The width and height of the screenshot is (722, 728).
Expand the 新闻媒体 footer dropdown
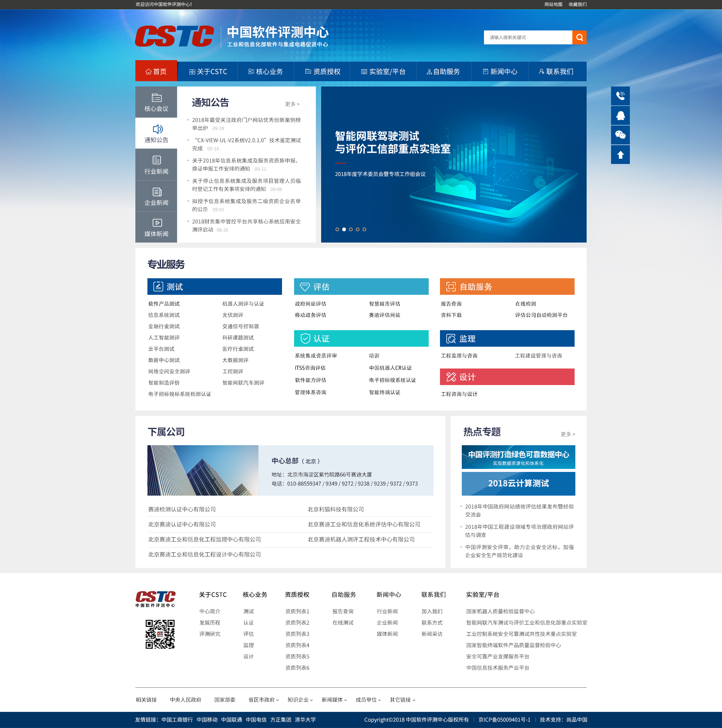(x=334, y=700)
